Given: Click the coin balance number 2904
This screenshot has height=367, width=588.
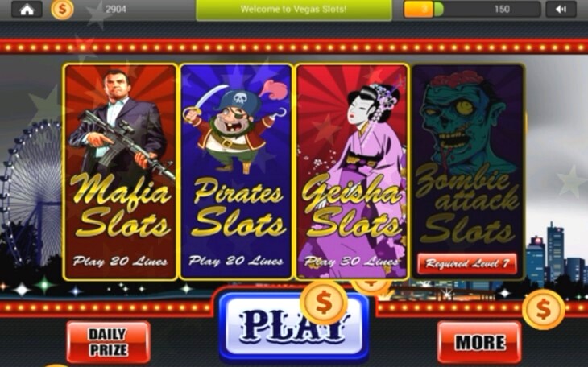Looking at the screenshot, I should (115, 10).
